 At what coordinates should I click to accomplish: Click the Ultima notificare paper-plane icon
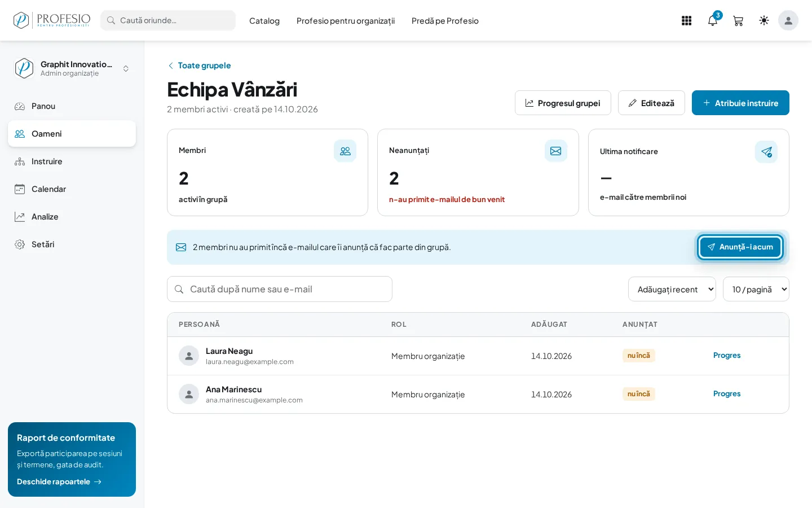pos(766,152)
